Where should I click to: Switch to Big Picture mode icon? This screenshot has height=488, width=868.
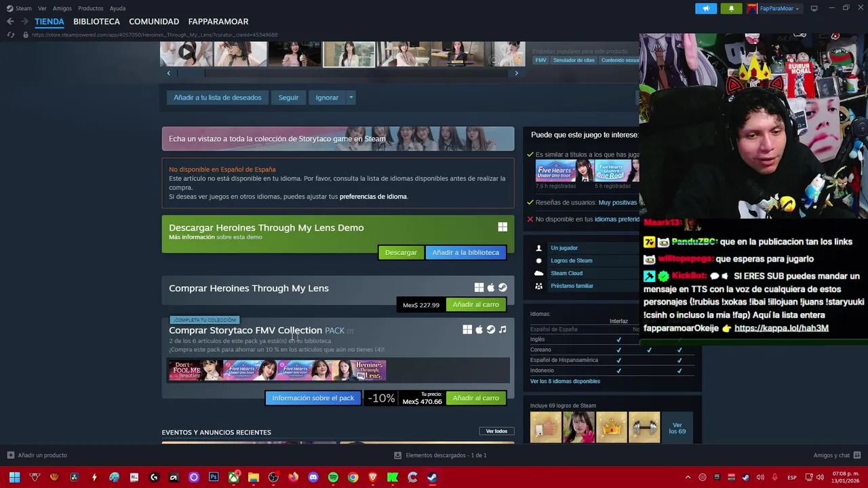pyautogui.click(x=814, y=8)
